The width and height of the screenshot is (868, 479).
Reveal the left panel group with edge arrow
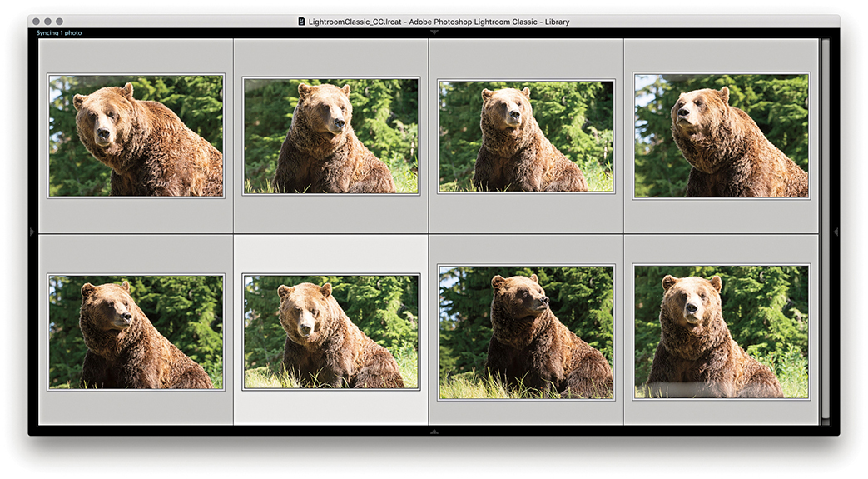(32, 232)
